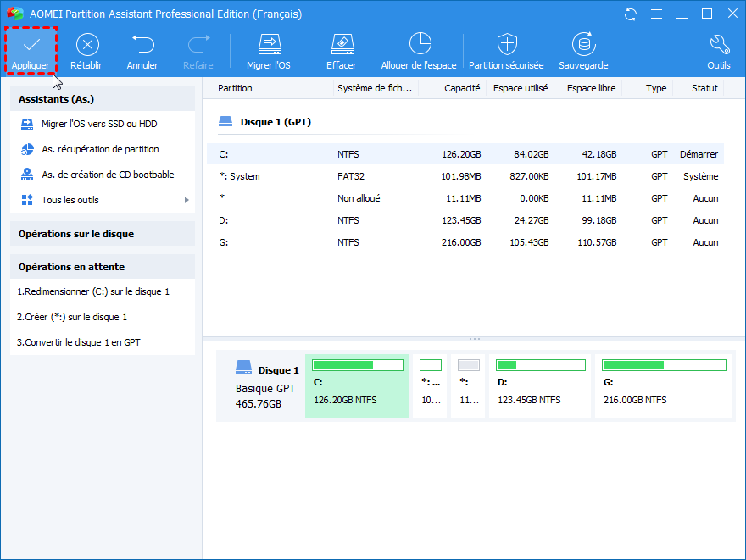The height and width of the screenshot is (560, 746).
Task: Click the 99.18GB free space cell
Action: (x=597, y=220)
